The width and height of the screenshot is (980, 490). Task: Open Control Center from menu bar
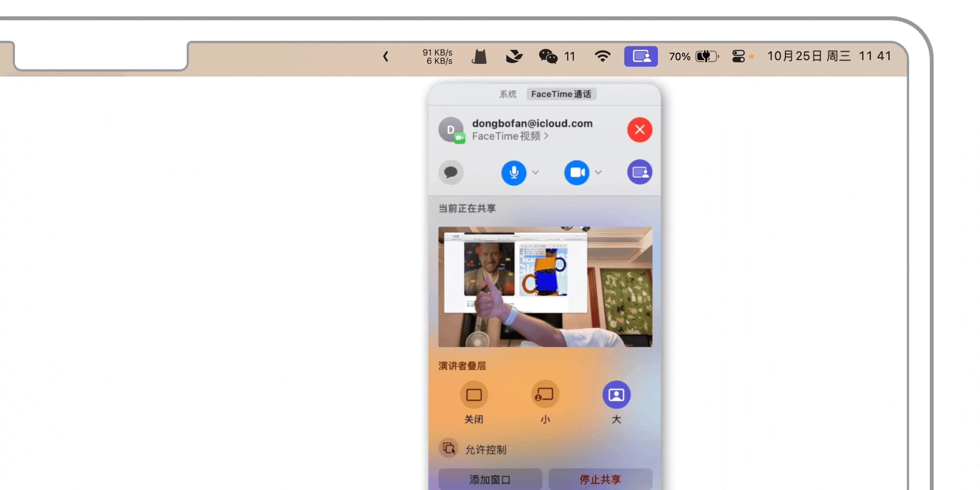pos(739,56)
